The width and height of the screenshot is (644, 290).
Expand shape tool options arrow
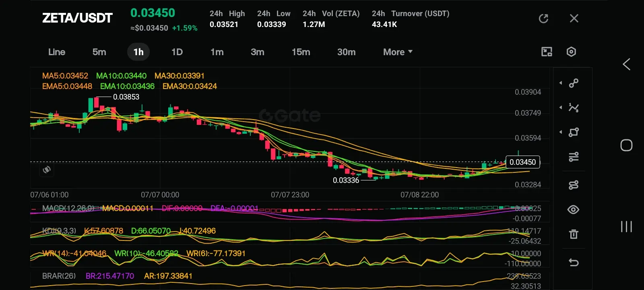(561, 132)
